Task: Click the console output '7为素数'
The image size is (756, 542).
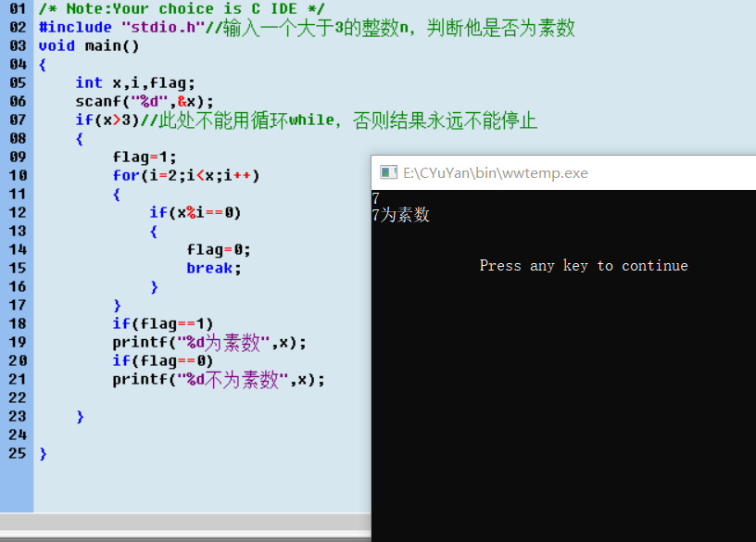Action: 400,215
